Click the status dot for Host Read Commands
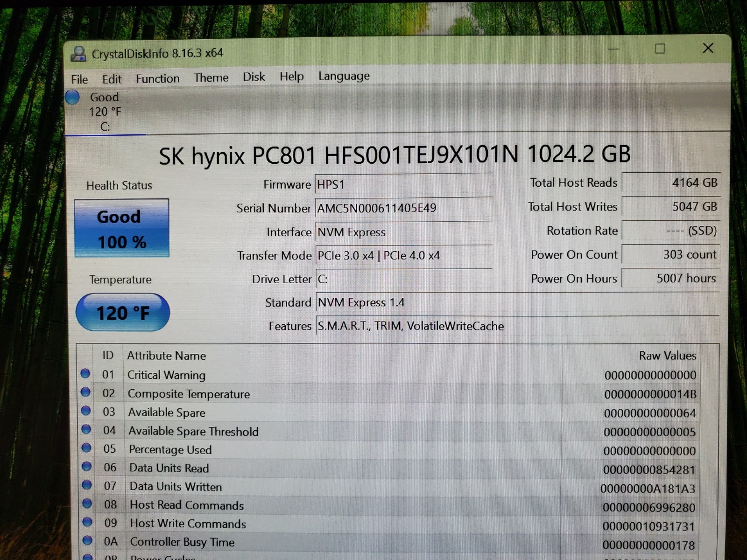Viewport: 747px width, 560px height. tap(87, 504)
